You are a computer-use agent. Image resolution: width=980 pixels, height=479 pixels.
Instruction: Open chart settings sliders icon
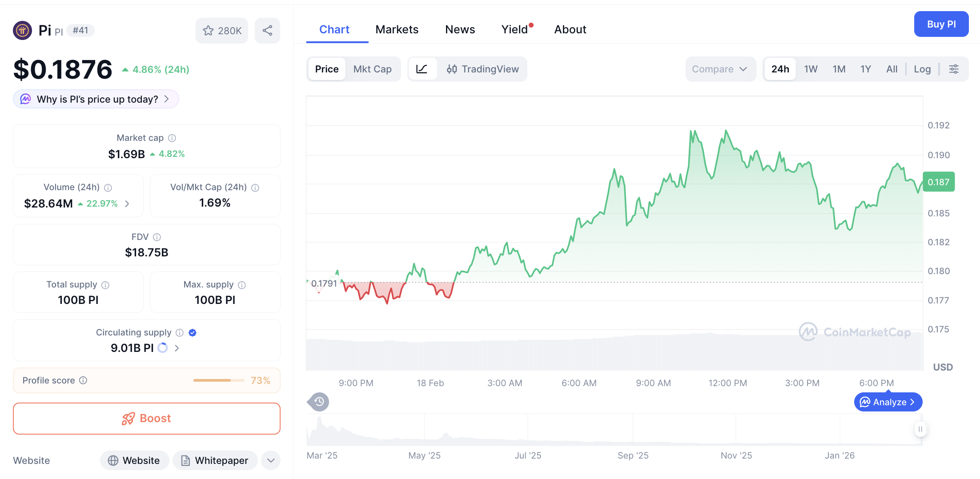pos(954,69)
